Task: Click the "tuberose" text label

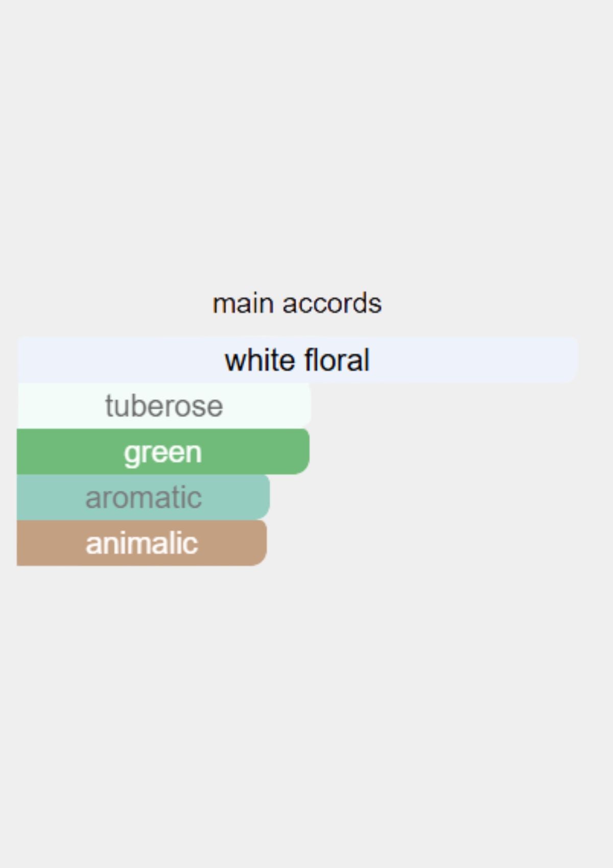Action: [164, 406]
